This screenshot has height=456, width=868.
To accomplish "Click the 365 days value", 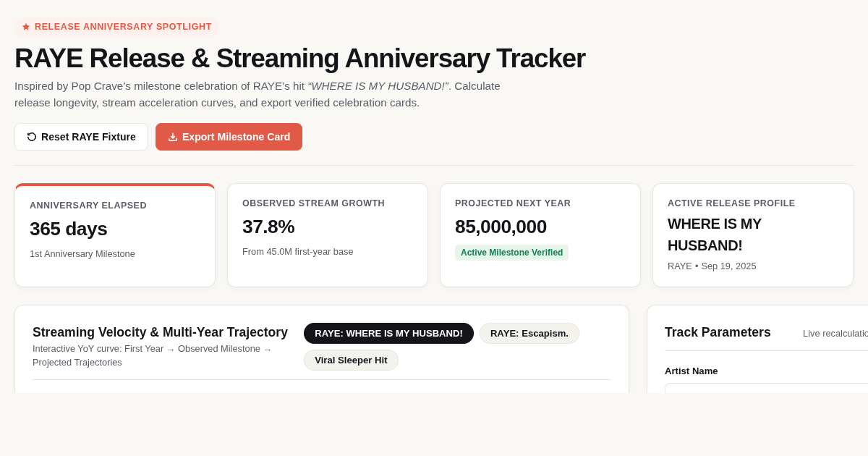I will 69,229.
